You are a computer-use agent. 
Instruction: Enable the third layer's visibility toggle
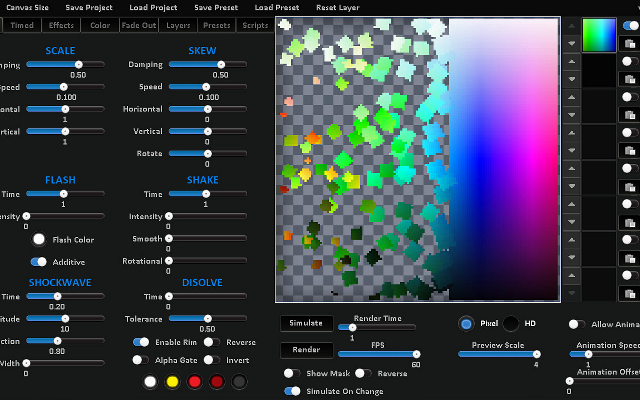(x=630, y=97)
